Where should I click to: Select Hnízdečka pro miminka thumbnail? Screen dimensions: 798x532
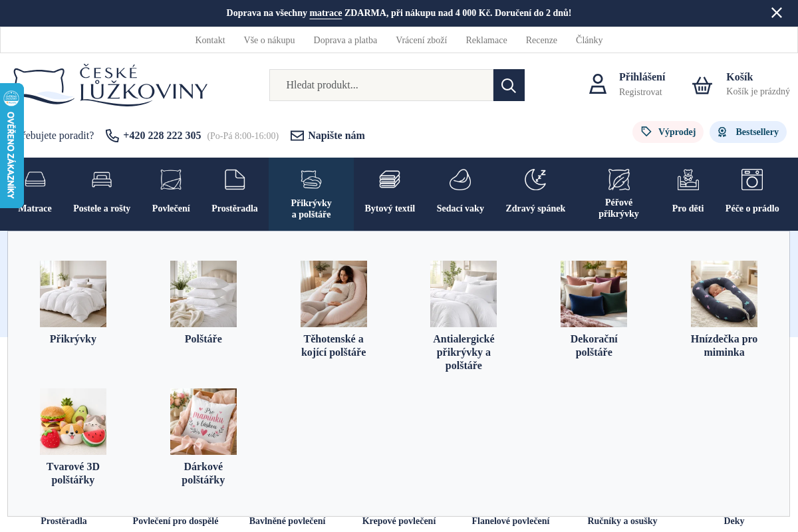(x=724, y=294)
